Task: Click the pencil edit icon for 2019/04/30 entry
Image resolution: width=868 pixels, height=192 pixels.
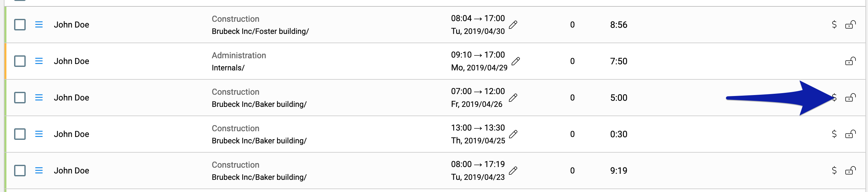Action: point(513,25)
